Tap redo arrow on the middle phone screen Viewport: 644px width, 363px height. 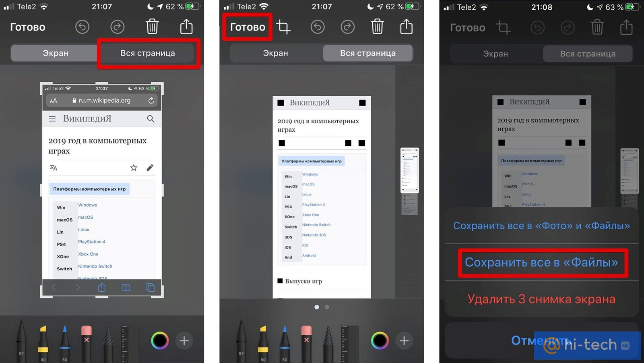(348, 27)
